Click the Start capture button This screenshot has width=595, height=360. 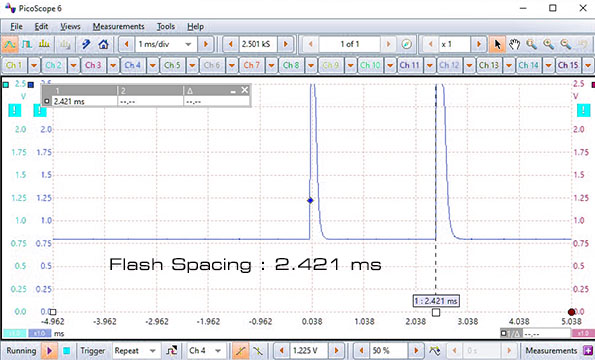click(49, 351)
